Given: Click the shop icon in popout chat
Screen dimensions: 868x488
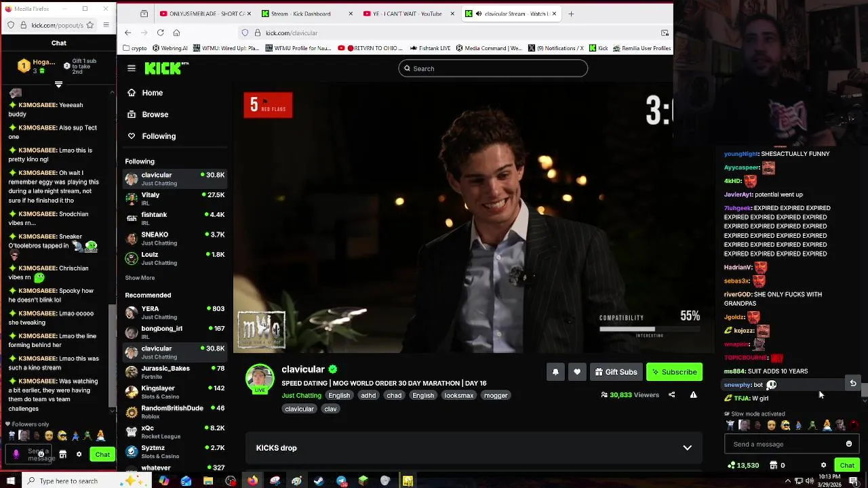Looking at the screenshot, I should pyautogui.click(x=62, y=455).
